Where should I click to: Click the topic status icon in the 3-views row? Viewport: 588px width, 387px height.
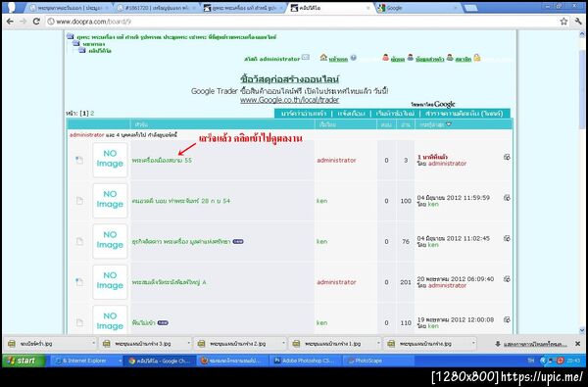tap(79, 160)
